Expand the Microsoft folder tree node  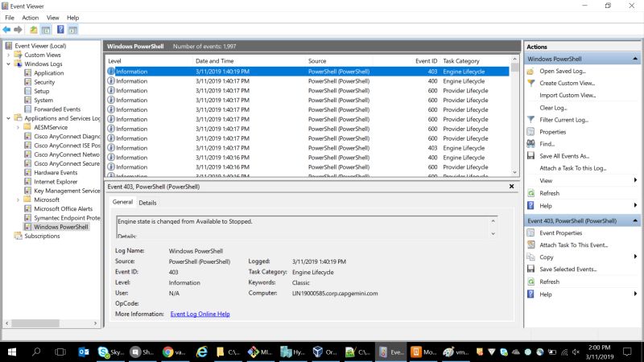pos(18,200)
